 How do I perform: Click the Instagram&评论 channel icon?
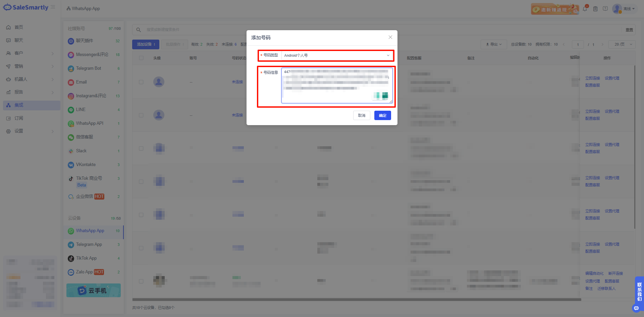[71, 96]
